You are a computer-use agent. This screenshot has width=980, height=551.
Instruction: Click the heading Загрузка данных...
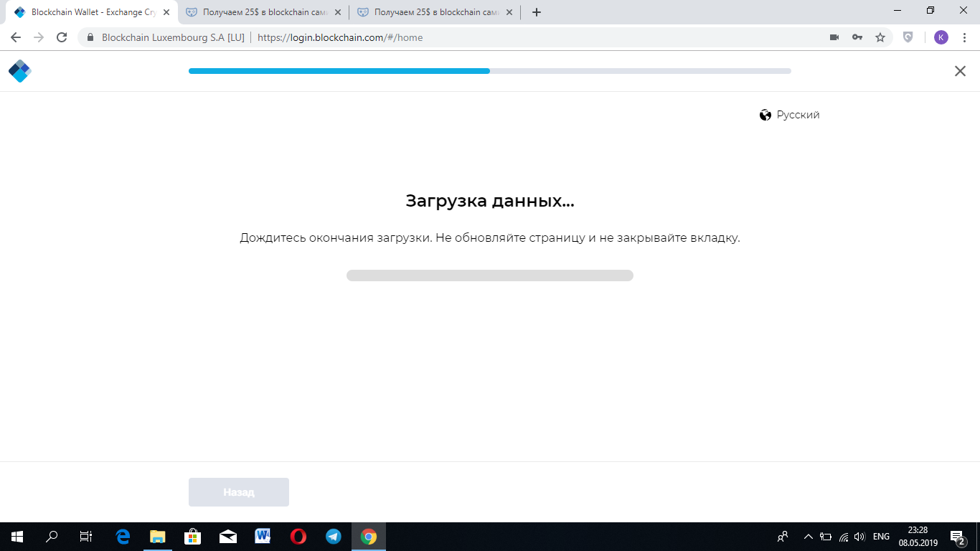tap(490, 201)
